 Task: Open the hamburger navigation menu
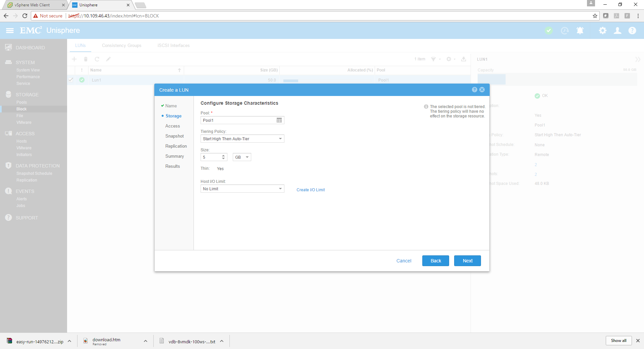click(10, 31)
